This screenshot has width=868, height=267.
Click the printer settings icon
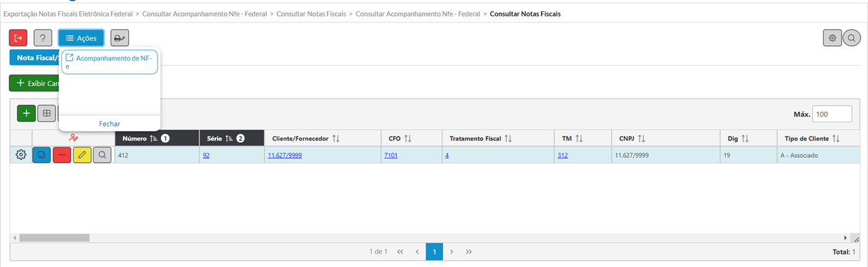tap(120, 38)
